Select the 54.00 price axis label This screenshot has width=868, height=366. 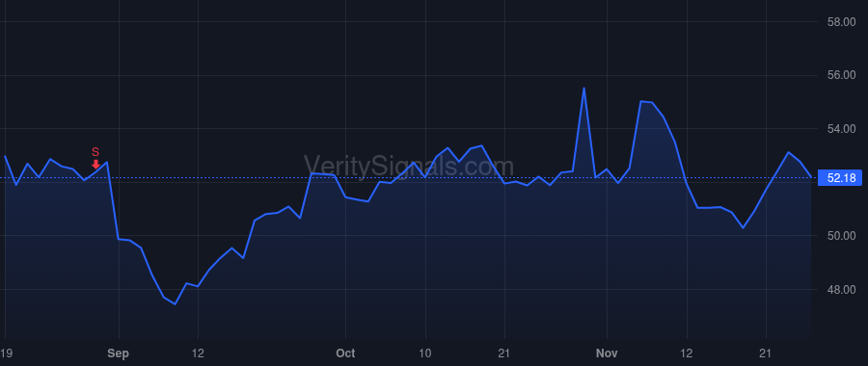pos(841,129)
